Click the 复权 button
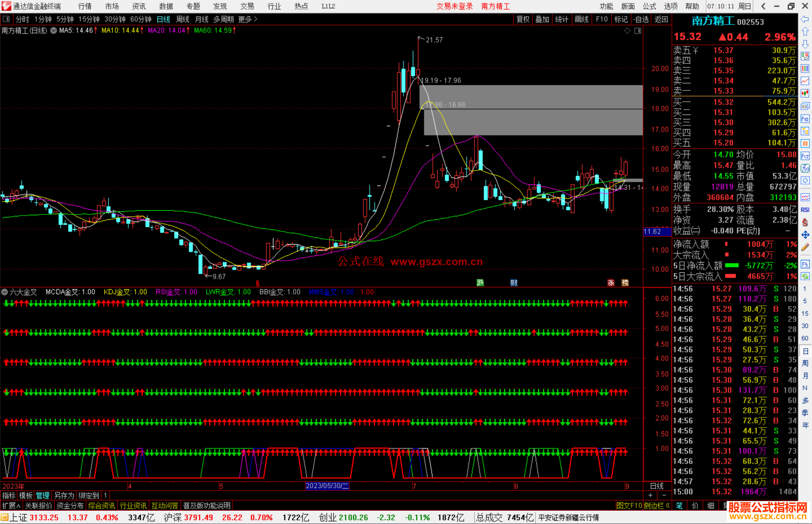Viewport: 812px width, 524px height. pos(523,19)
